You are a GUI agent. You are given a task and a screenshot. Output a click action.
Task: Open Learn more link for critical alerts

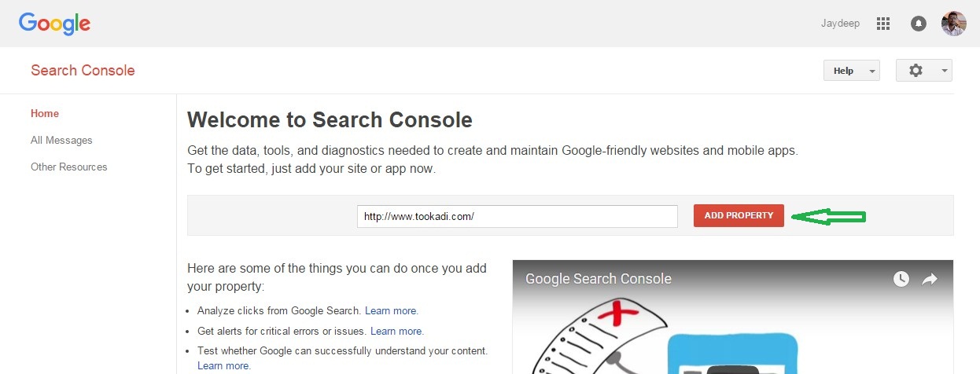click(397, 331)
